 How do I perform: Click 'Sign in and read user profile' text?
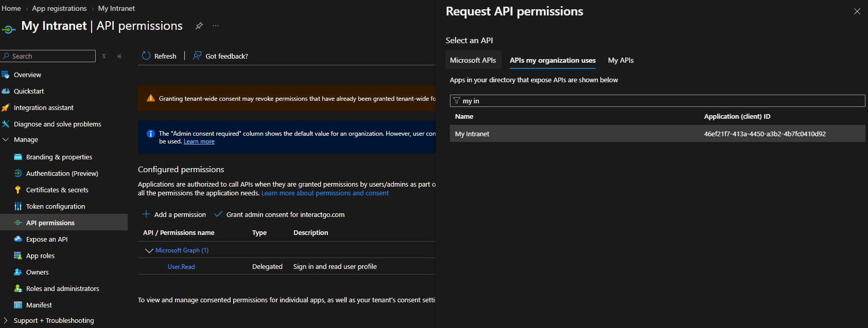(335, 266)
